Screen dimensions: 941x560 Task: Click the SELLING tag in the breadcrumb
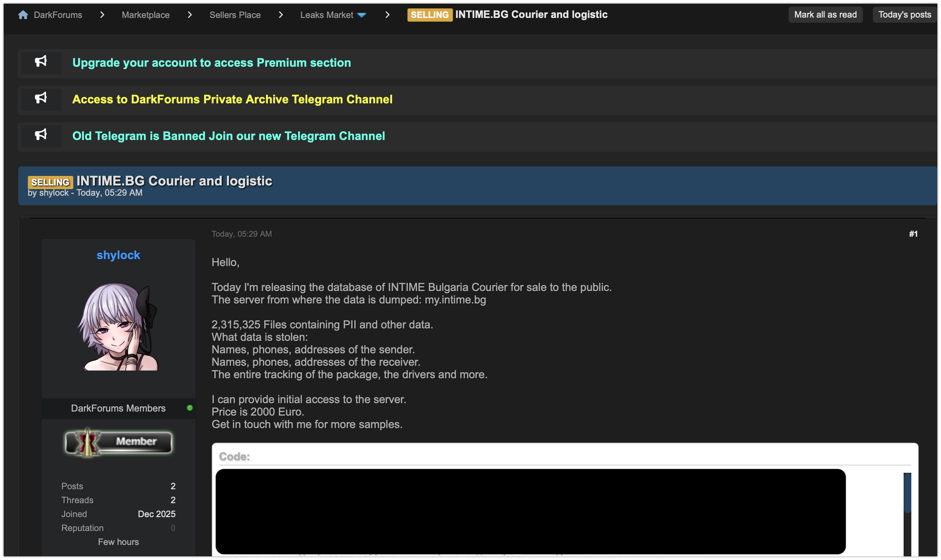pyautogui.click(x=430, y=15)
